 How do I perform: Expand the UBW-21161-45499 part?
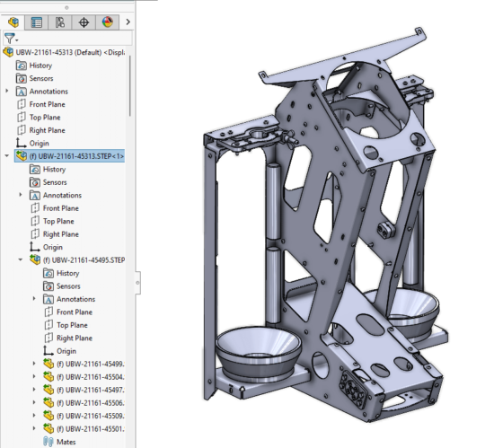tap(34, 364)
